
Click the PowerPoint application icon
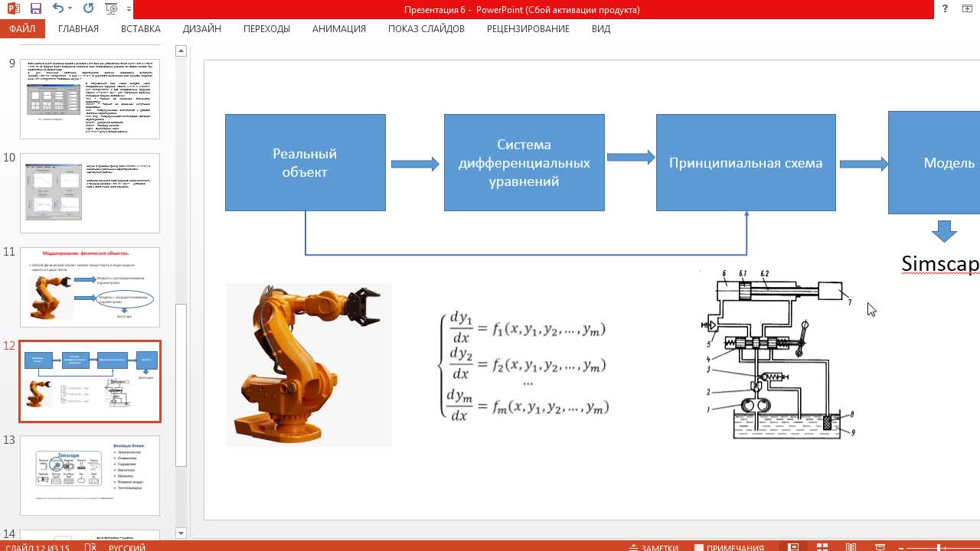click(12, 9)
